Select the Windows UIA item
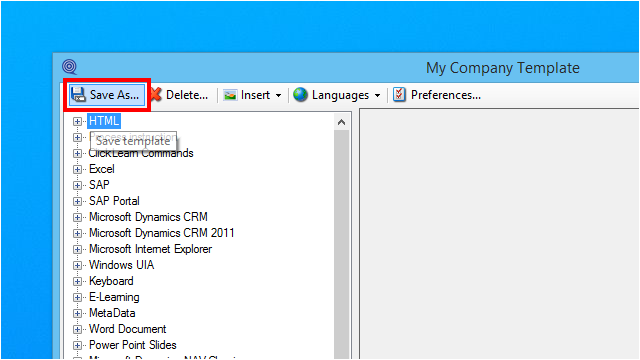Viewport: 640px width, 360px height. (122, 265)
